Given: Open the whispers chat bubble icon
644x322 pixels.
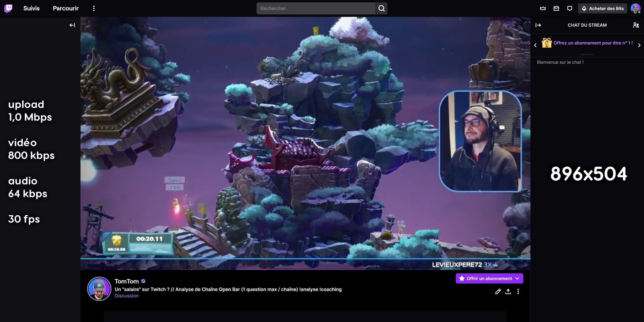Looking at the screenshot, I should [x=570, y=8].
